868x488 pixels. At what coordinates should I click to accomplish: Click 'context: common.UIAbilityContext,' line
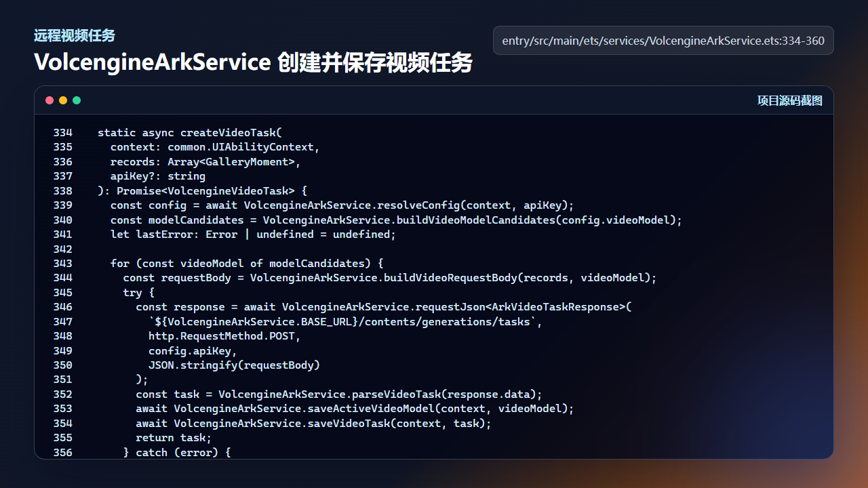214,147
